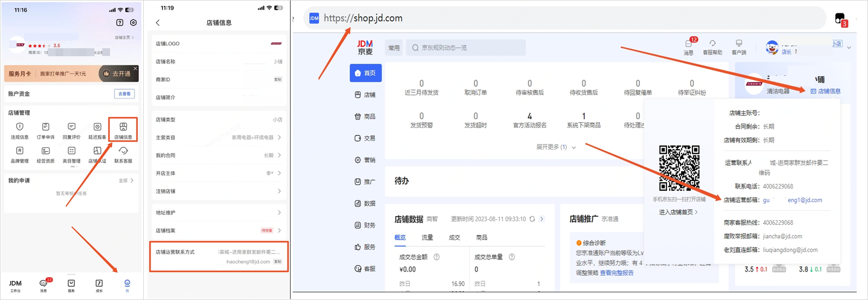
Task: Go back from 店铺信息 page
Action: (x=158, y=23)
